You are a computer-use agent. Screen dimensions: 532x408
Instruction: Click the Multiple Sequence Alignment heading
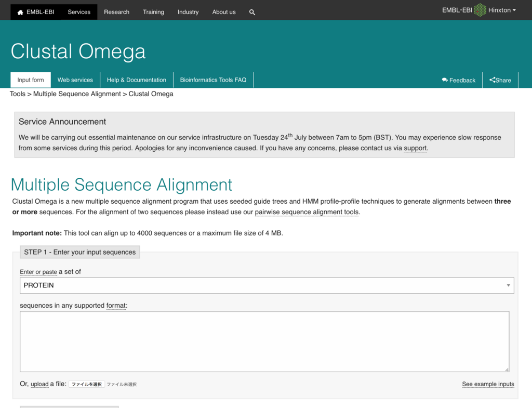pyautogui.click(x=122, y=185)
